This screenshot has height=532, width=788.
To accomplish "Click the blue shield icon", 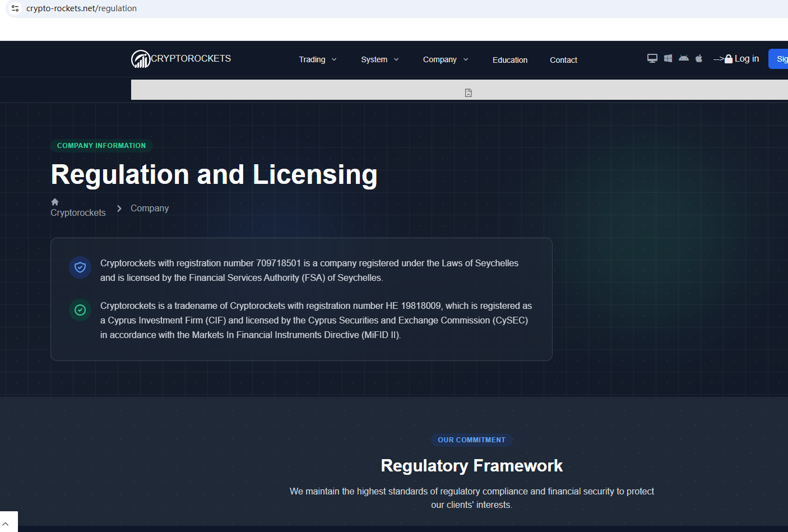I will (x=80, y=267).
